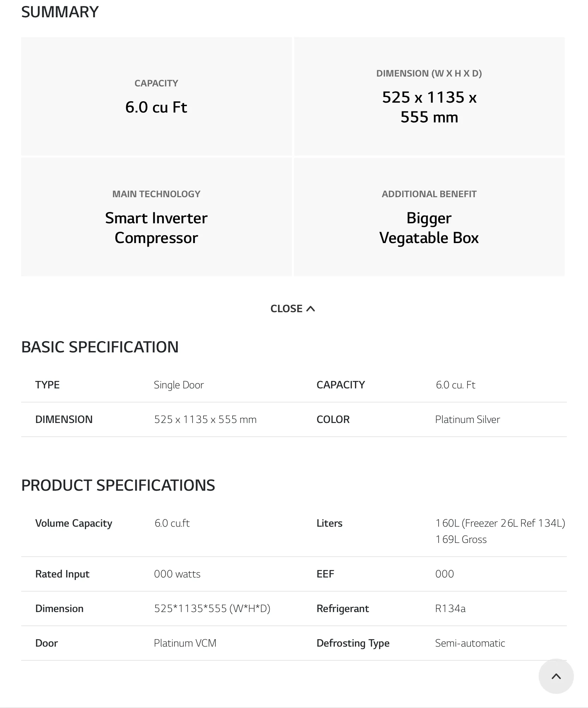Click the Semi-automatic defrosting value
The width and height of the screenshot is (588, 708).
470,643
